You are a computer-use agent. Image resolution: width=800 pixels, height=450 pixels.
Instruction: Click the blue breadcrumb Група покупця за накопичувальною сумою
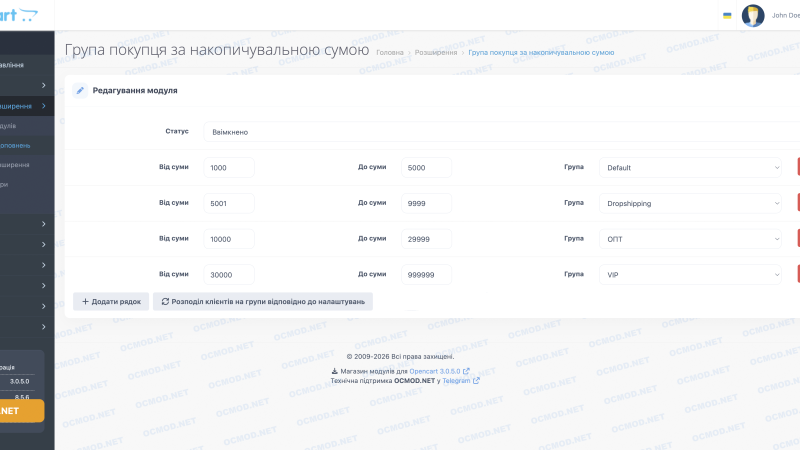541,53
